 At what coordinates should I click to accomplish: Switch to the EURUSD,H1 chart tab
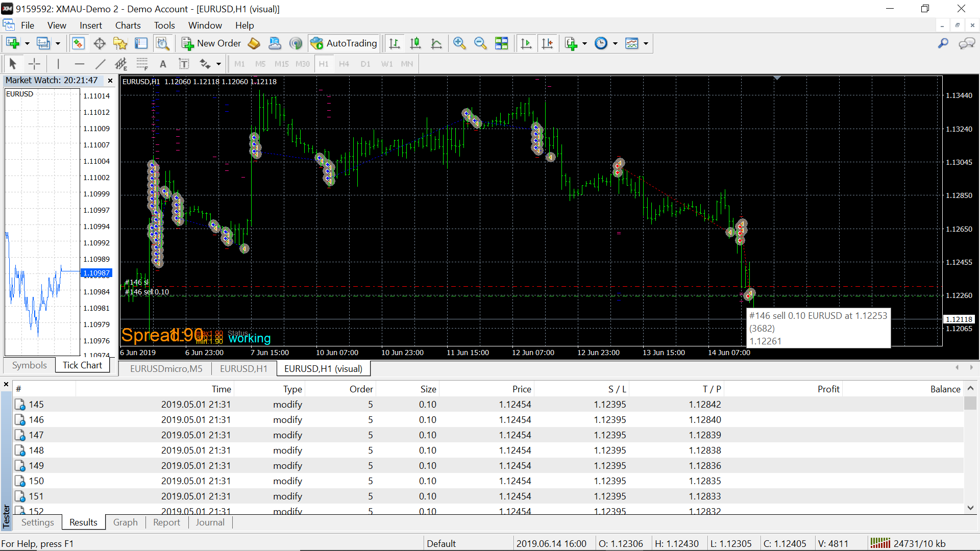[x=243, y=368]
